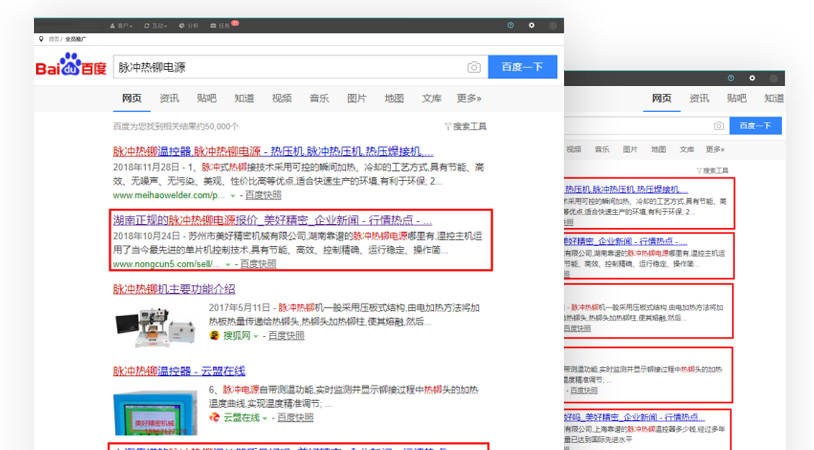Screen dimensions: 814x450
Task: Click teal help icon in back window
Action: (731, 78)
